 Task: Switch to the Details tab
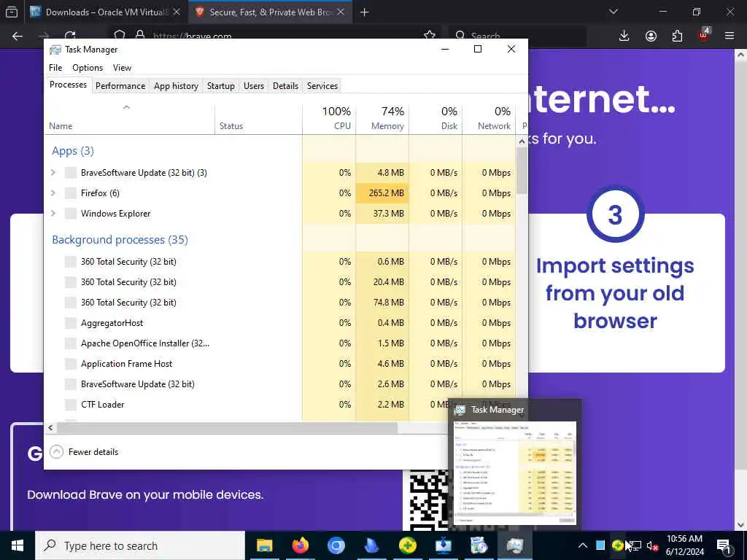[285, 86]
